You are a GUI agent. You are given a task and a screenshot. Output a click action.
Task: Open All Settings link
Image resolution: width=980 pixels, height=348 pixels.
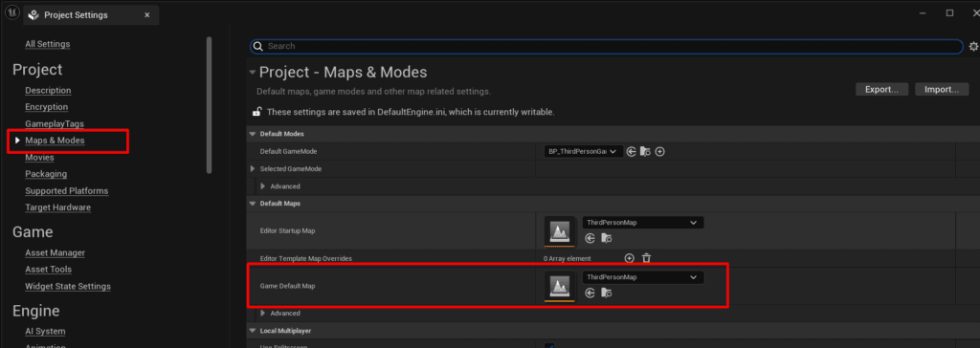coord(48,44)
